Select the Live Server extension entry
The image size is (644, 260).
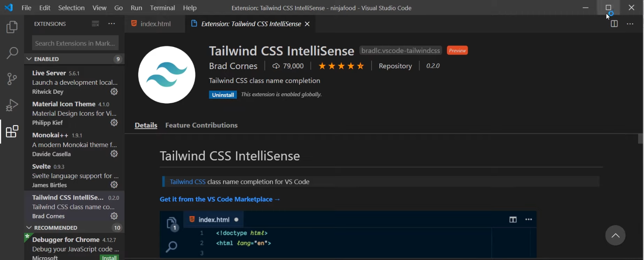pyautogui.click(x=75, y=82)
